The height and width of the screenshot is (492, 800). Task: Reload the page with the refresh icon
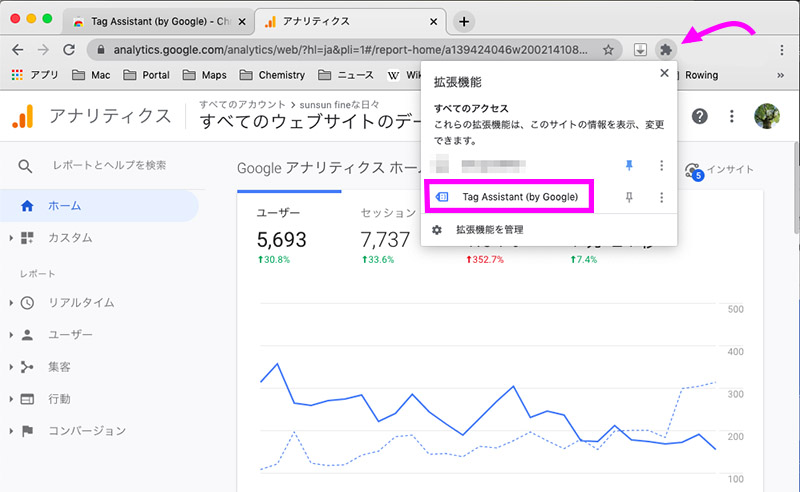(69, 50)
